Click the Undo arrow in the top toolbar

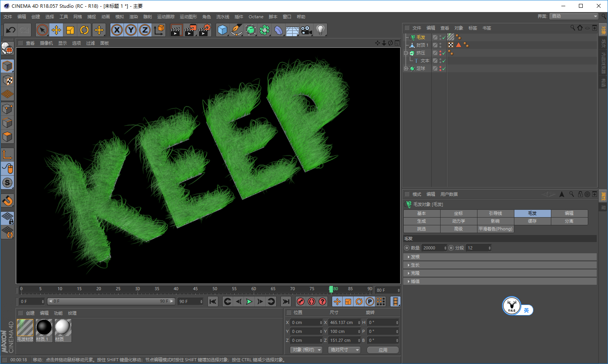11,30
